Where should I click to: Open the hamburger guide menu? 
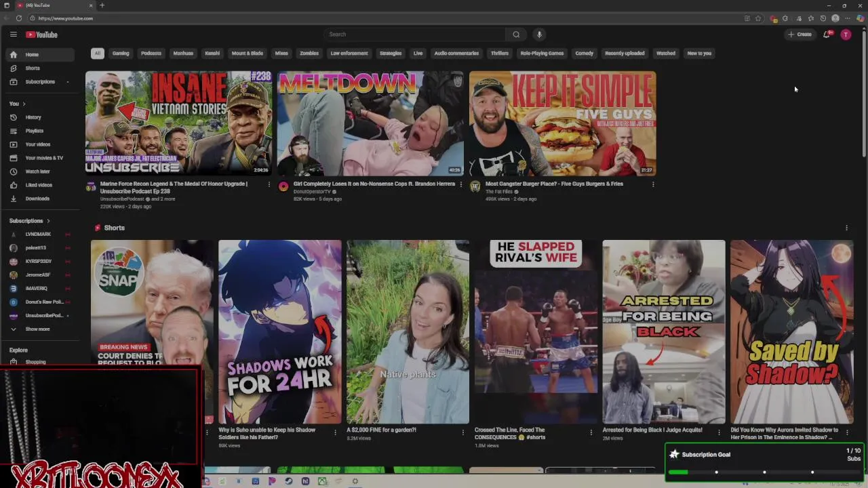[x=13, y=35]
